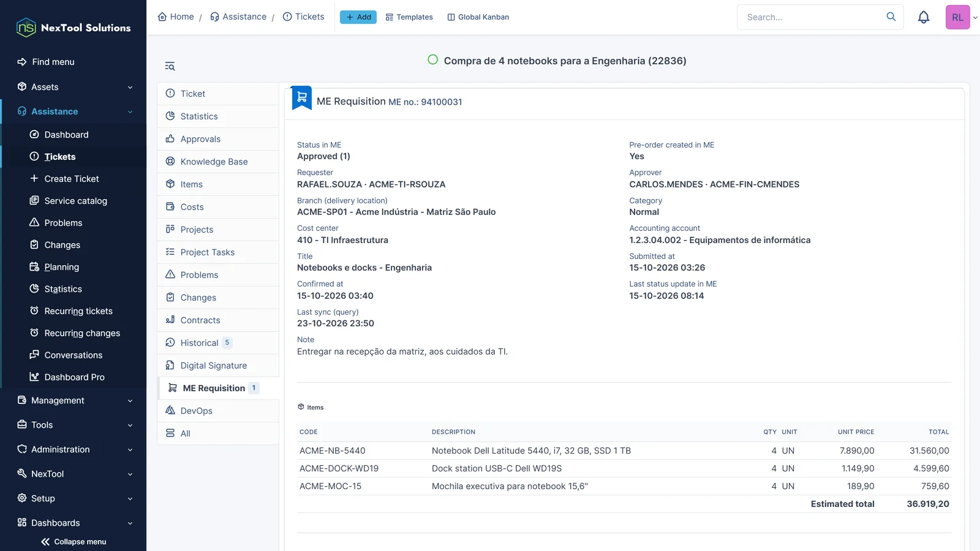Click the search magnifier icon

coord(891,17)
